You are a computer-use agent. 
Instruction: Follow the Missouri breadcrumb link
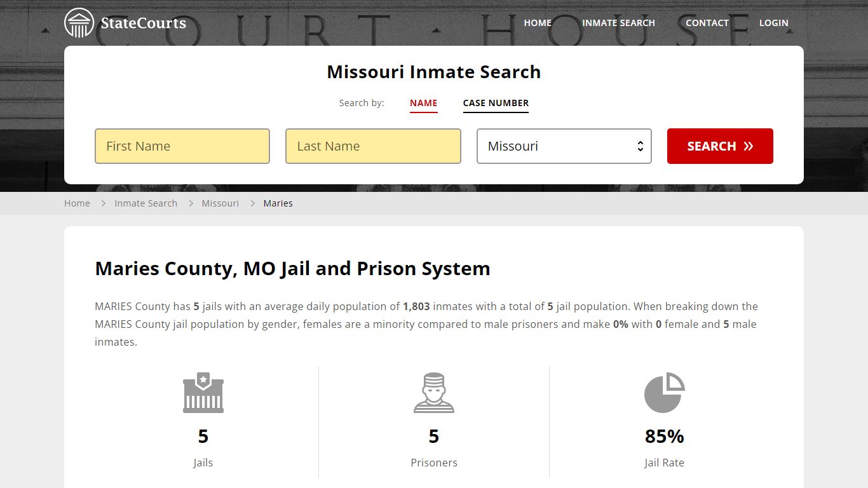point(220,203)
